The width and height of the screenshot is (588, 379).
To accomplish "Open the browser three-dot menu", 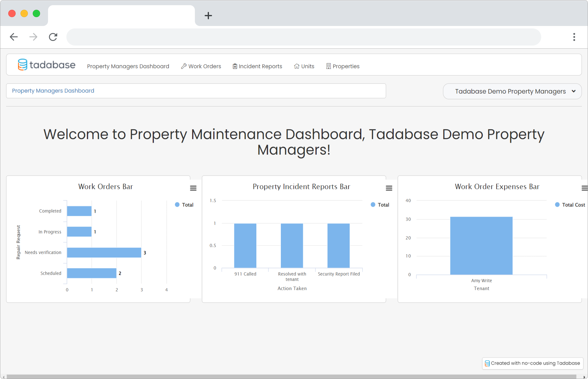I will pyautogui.click(x=574, y=37).
